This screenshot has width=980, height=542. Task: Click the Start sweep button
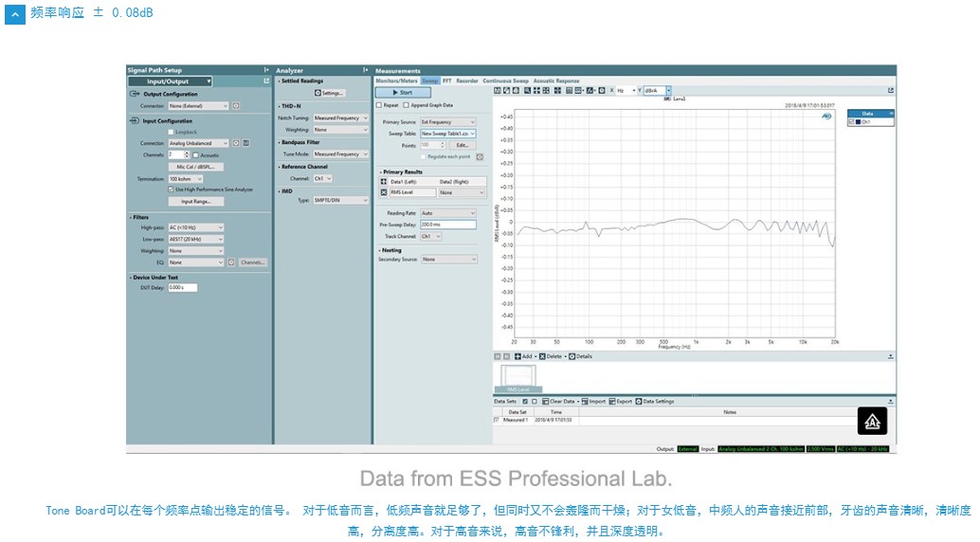(x=403, y=93)
